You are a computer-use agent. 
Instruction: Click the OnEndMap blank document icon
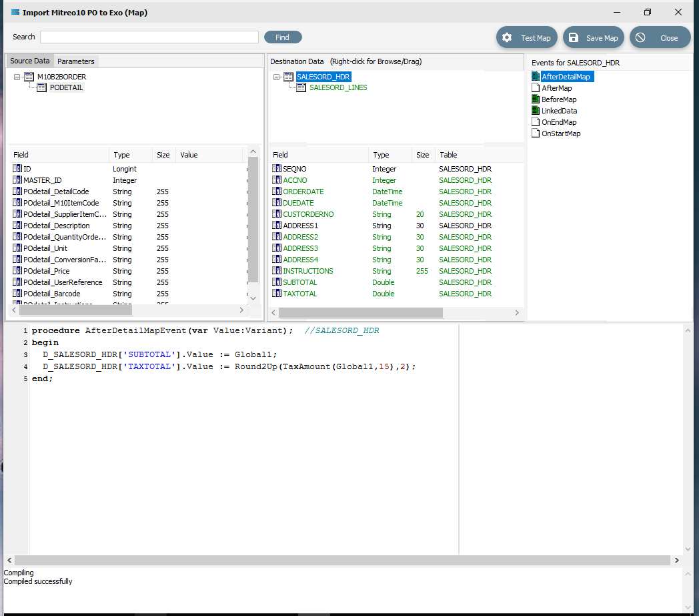click(x=536, y=122)
